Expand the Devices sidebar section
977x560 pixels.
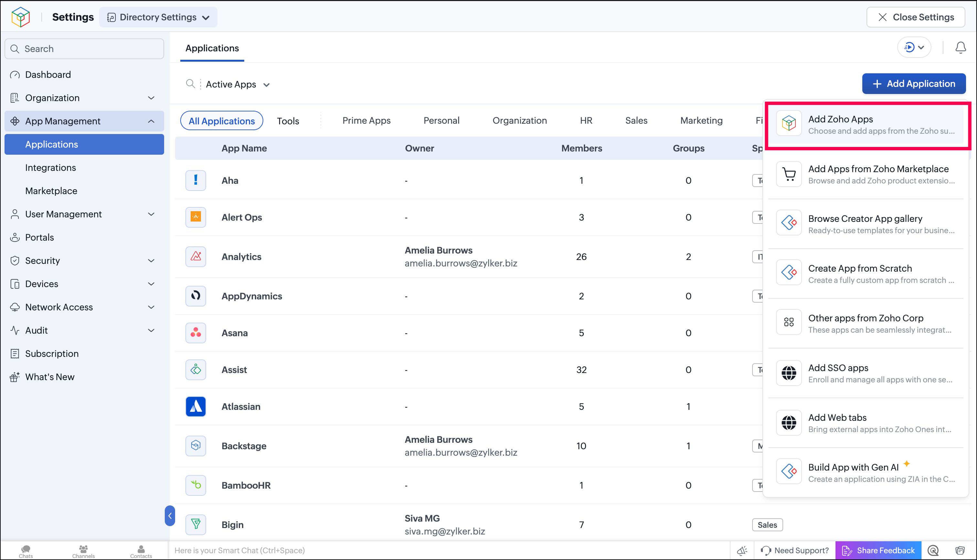(x=151, y=284)
